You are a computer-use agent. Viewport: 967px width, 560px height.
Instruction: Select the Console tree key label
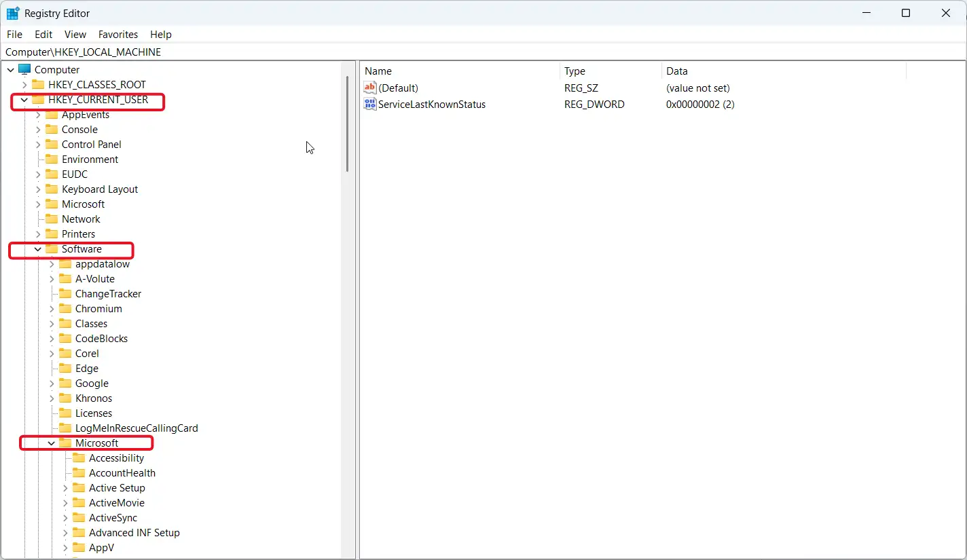[79, 130]
